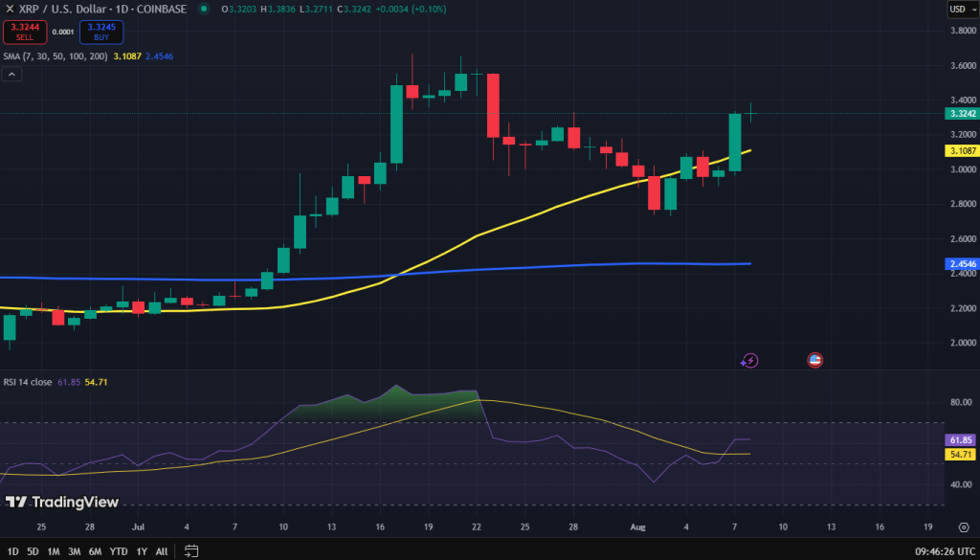This screenshot has width=980, height=560.
Task: Select the 3M time range
Action: click(x=74, y=551)
